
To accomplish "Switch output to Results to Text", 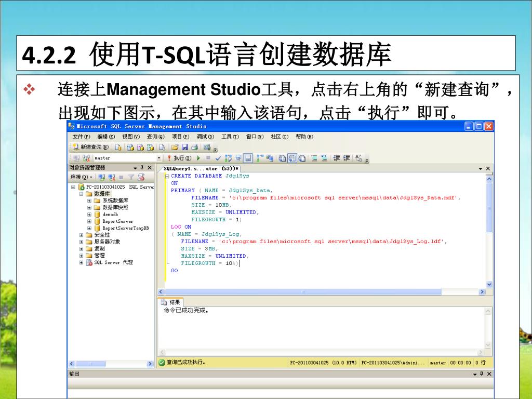I will 282,158.
